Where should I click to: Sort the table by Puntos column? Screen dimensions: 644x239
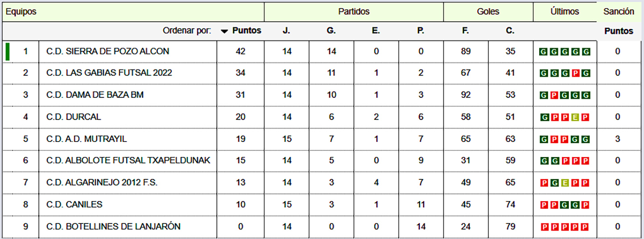point(247,31)
